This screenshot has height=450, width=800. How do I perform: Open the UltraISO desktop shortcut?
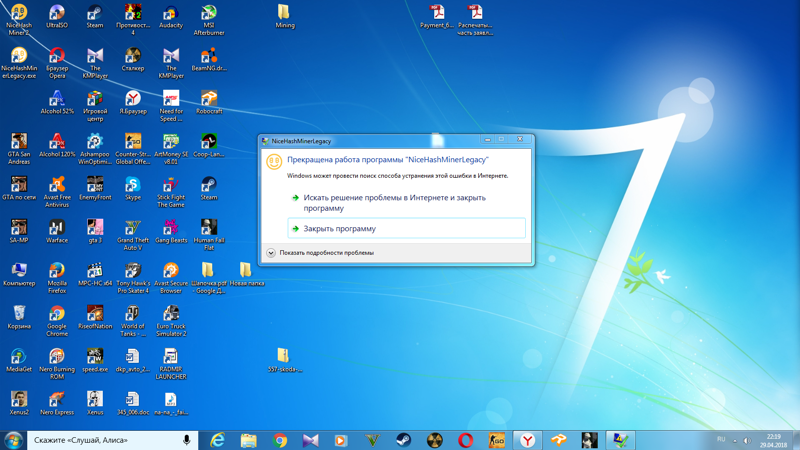pos(57,16)
